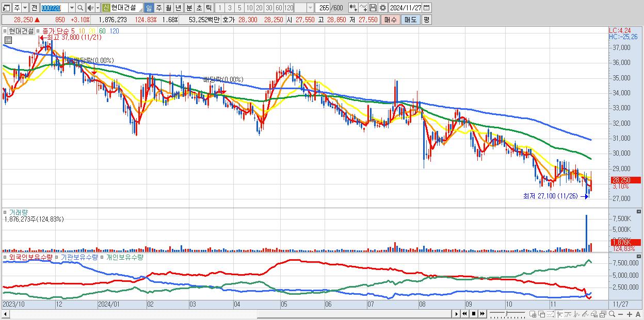
Task: Open the stock code search magnifier
Action: coord(81,8)
